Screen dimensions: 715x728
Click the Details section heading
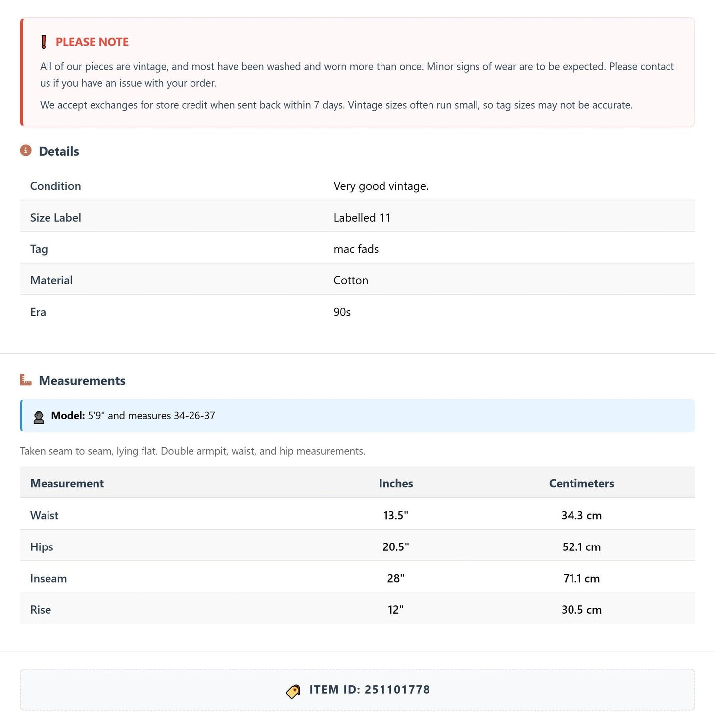point(59,151)
